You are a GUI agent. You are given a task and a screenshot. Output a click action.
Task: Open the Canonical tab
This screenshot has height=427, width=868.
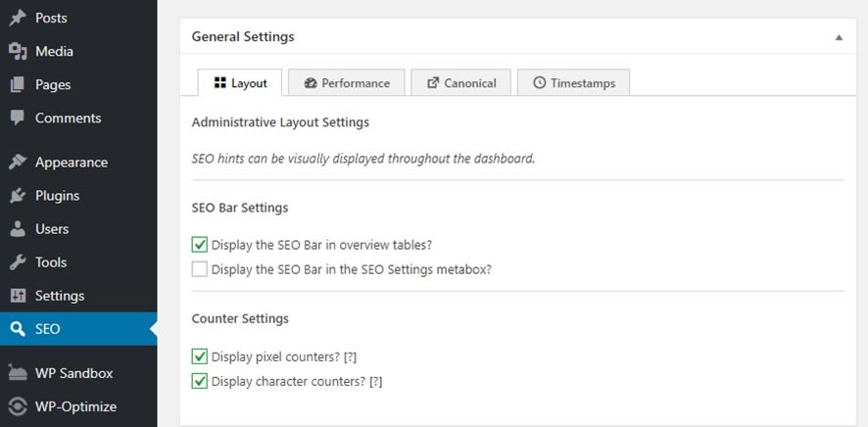[461, 83]
